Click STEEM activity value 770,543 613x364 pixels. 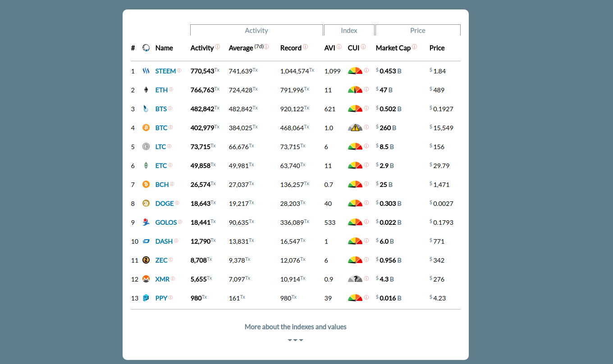click(202, 71)
